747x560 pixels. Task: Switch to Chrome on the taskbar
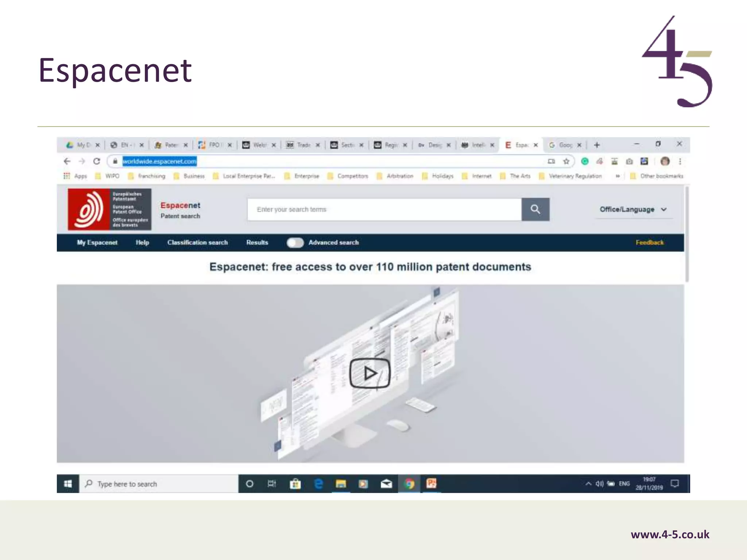[x=409, y=484]
